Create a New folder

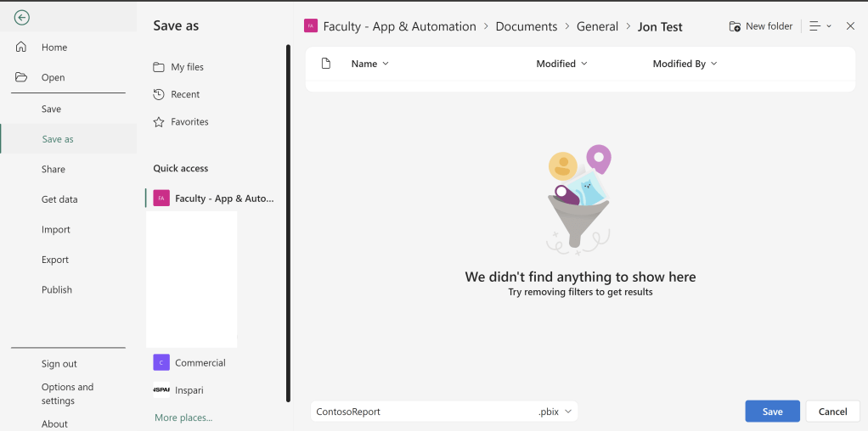coord(760,26)
